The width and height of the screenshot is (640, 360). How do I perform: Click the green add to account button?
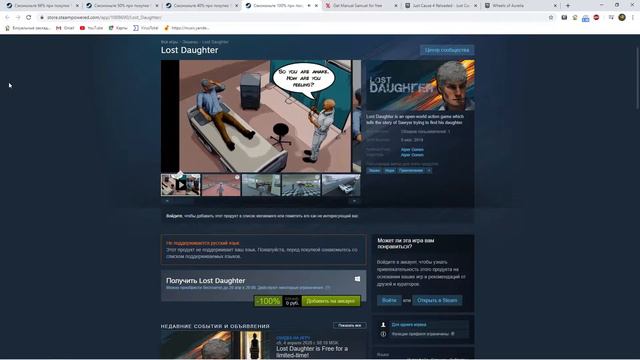click(331, 301)
